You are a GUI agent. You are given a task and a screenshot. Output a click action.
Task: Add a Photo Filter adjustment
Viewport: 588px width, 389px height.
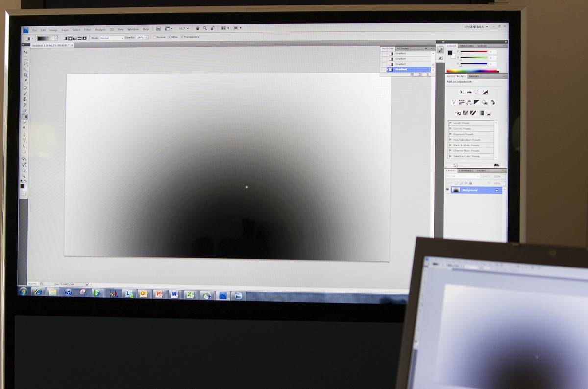tap(485, 102)
